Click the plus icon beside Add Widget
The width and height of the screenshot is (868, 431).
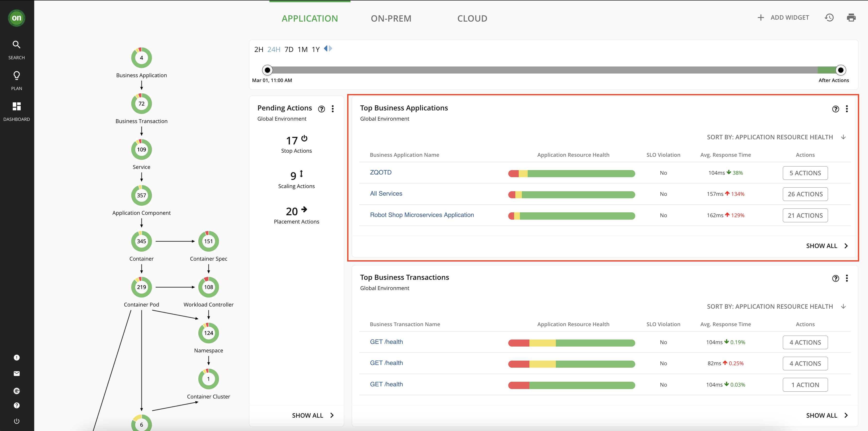click(760, 17)
